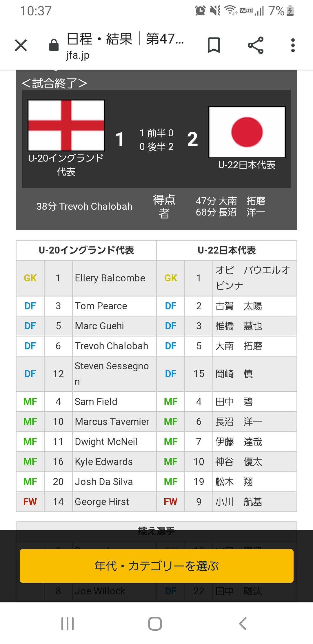Close the browser custom tab

coord(21,45)
